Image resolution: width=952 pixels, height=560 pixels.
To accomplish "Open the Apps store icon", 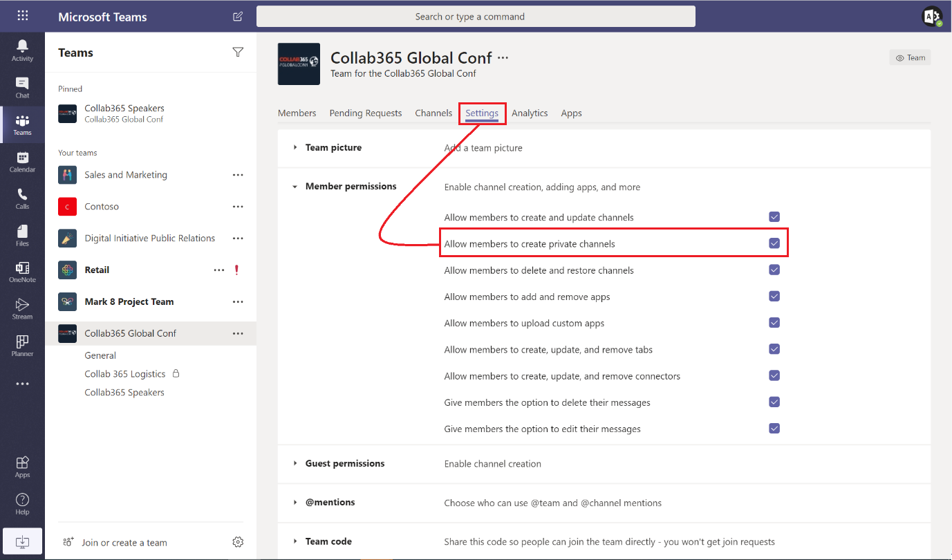I will tap(22, 467).
